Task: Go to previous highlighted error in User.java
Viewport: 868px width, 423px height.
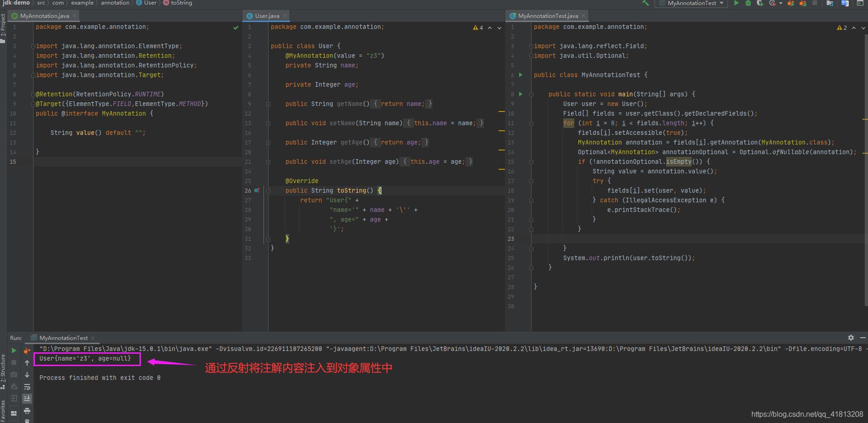Action: point(490,28)
